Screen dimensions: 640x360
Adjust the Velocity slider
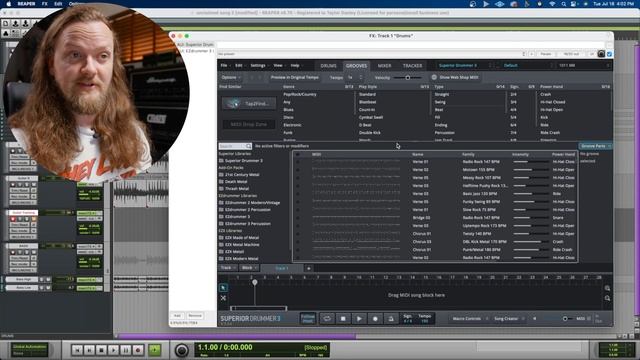407,78
